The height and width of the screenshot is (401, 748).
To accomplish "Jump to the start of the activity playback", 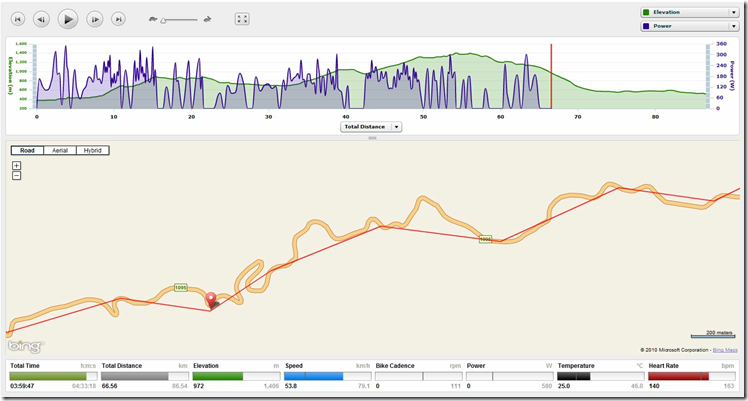I will (18, 19).
